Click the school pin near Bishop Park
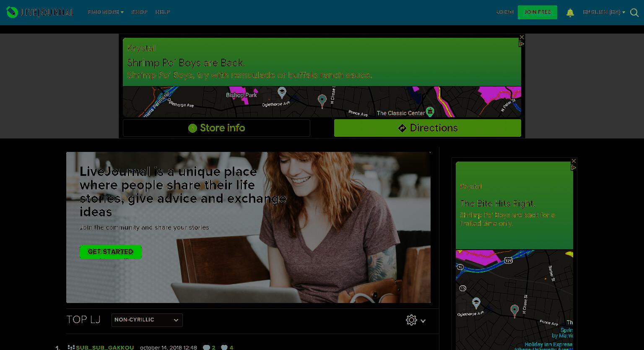This screenshot has width=644, height=350. pos(282,93)
